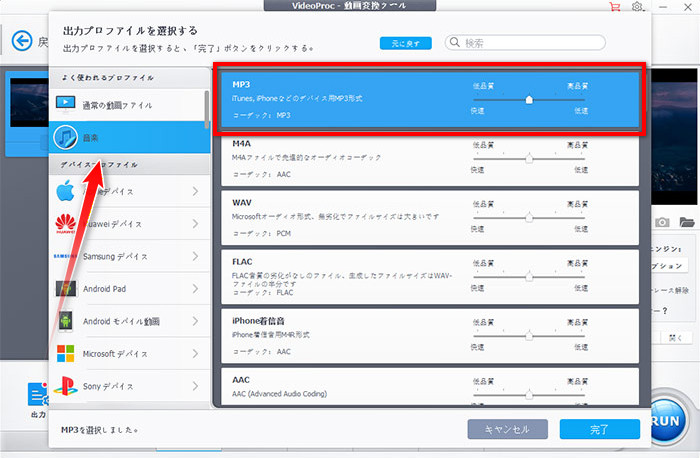This screenshot has width=700, height=458.
Task: Click the コーデック: PCM text
Action: coord(262,233)
